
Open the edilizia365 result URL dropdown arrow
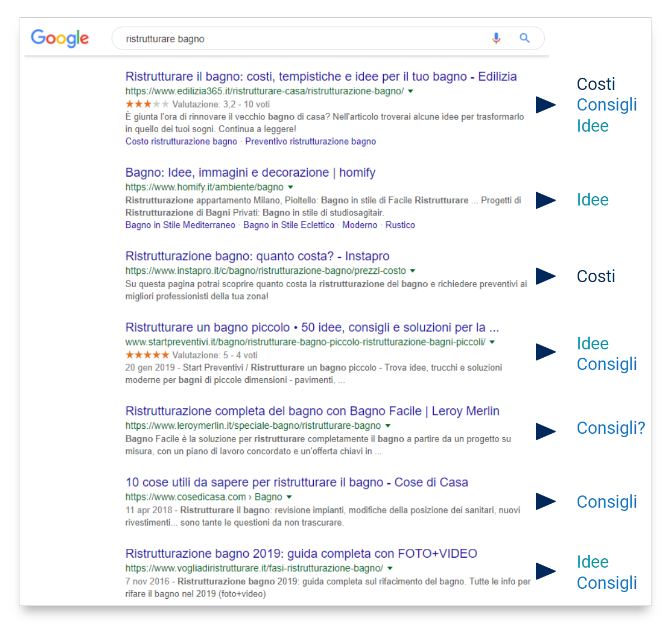tap(410, 92)
